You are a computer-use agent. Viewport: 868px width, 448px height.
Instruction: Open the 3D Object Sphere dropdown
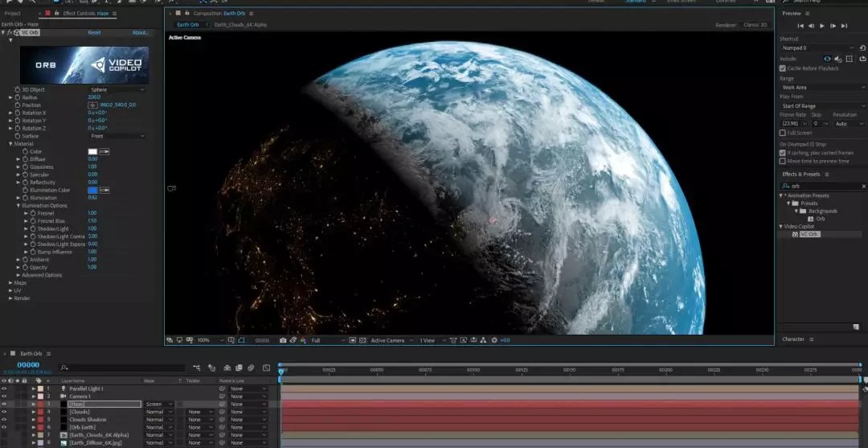(117, 90)
